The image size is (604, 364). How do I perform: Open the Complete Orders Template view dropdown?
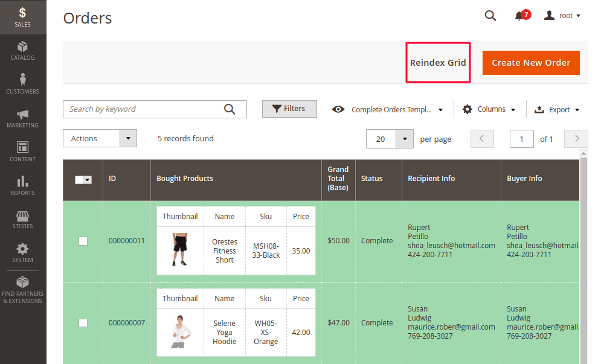coord(388,110)
